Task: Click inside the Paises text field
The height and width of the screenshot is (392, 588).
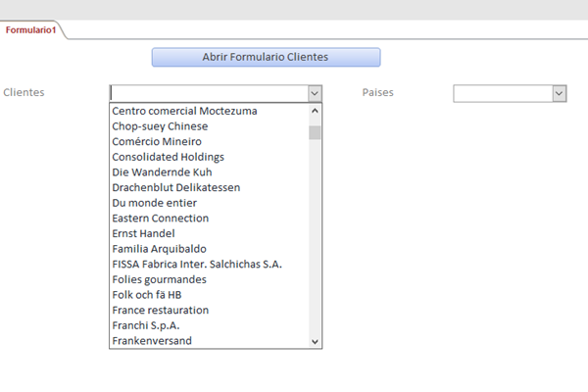Action: tap(502, 93)
